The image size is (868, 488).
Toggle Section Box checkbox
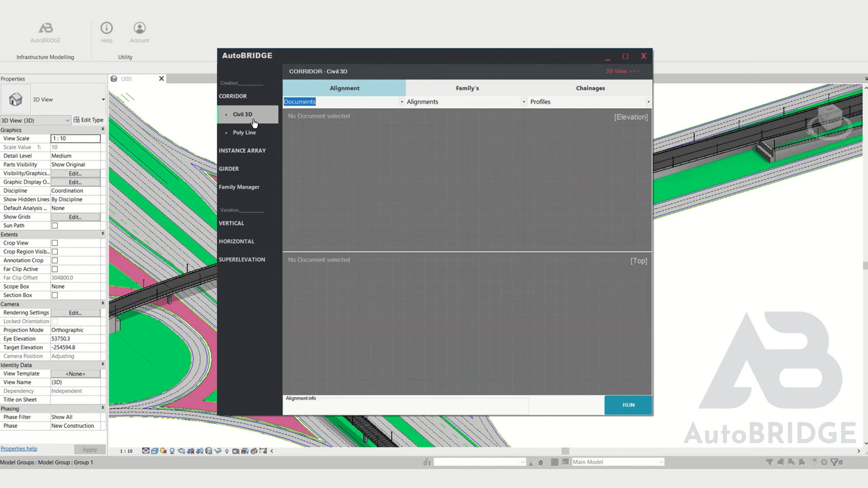click(54, 295)
